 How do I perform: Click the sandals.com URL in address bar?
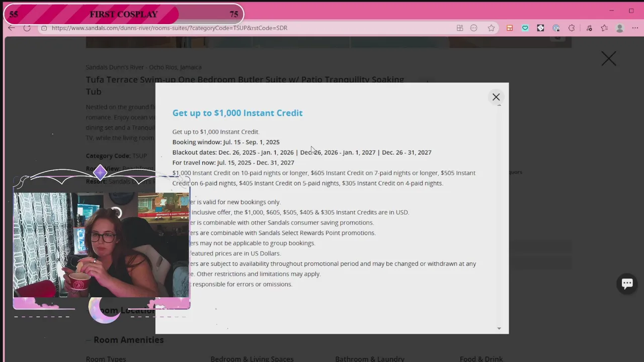tap(170, 28)
